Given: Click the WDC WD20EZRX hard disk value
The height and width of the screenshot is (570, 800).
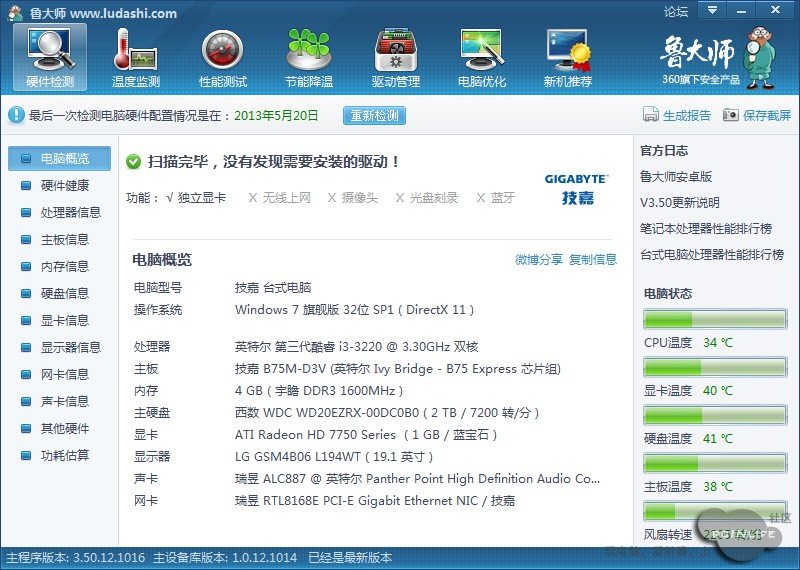Looking at the screenshot, I should 387,413.
